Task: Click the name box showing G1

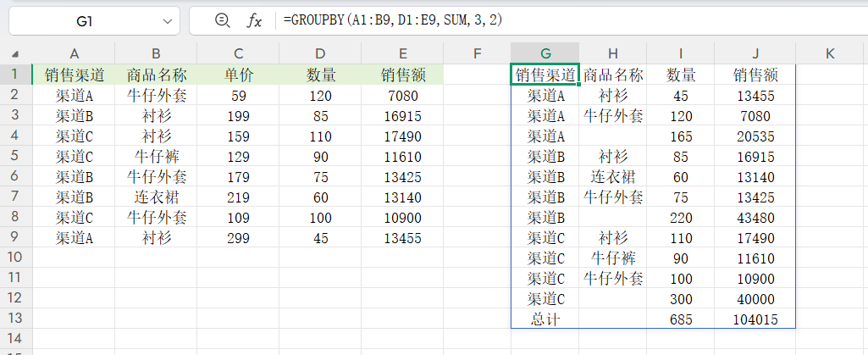Action: [x=85, y=20]
